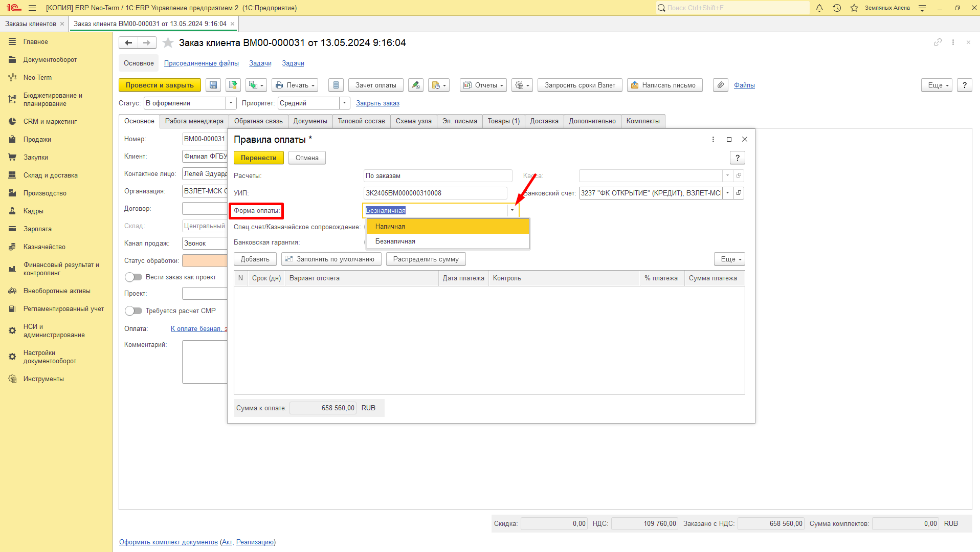Open the Отчеты dropdown button
The height and width of the screenshot is (552, 980).
[483, 85]
